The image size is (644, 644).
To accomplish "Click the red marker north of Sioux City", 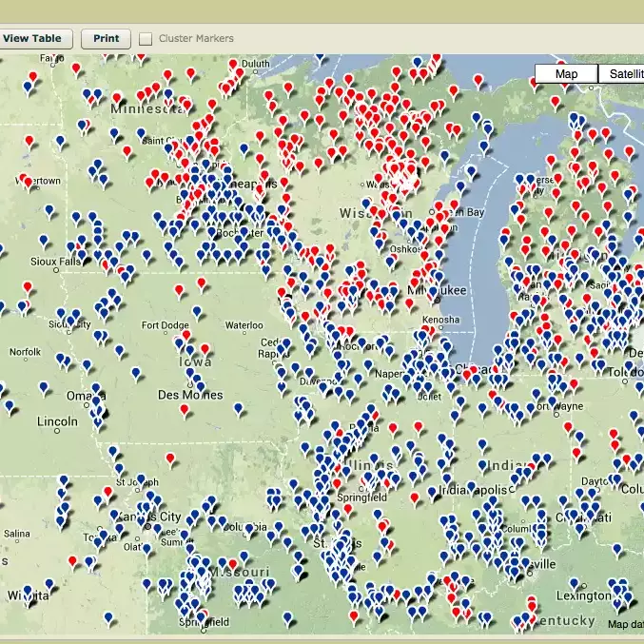I will [x=27, y=287].
